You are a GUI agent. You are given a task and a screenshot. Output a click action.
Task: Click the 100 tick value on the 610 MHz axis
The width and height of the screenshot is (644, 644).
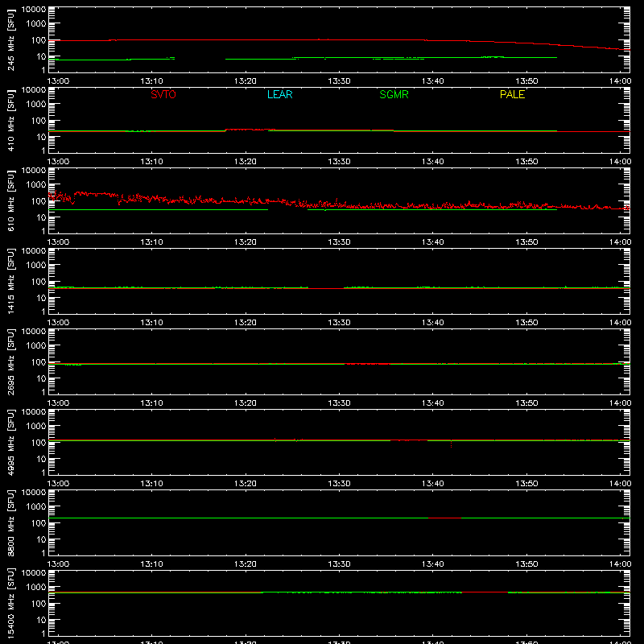coord(39,201)
